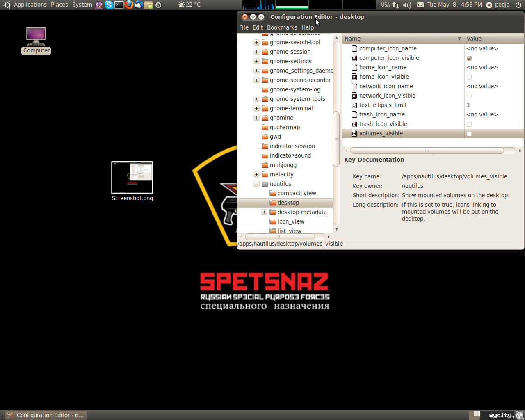525x420 pixels.
Task: Select the gwd tree row
Action: point(285,137)
